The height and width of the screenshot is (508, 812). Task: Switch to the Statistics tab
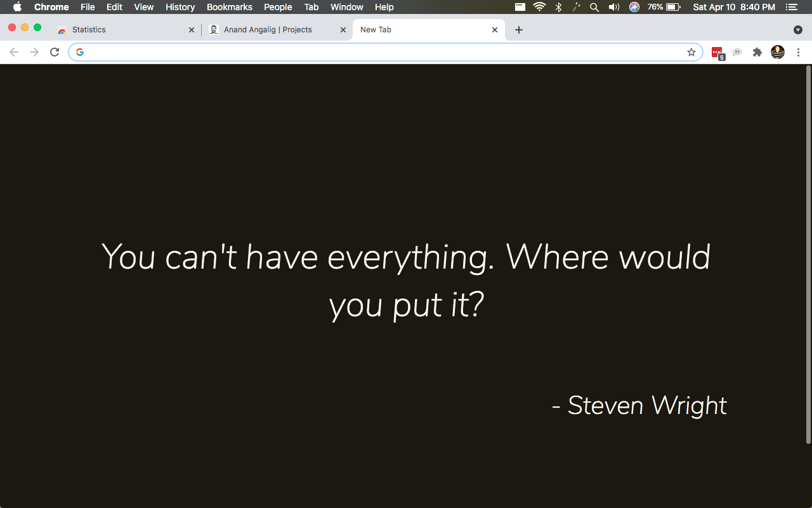(114, 29)
